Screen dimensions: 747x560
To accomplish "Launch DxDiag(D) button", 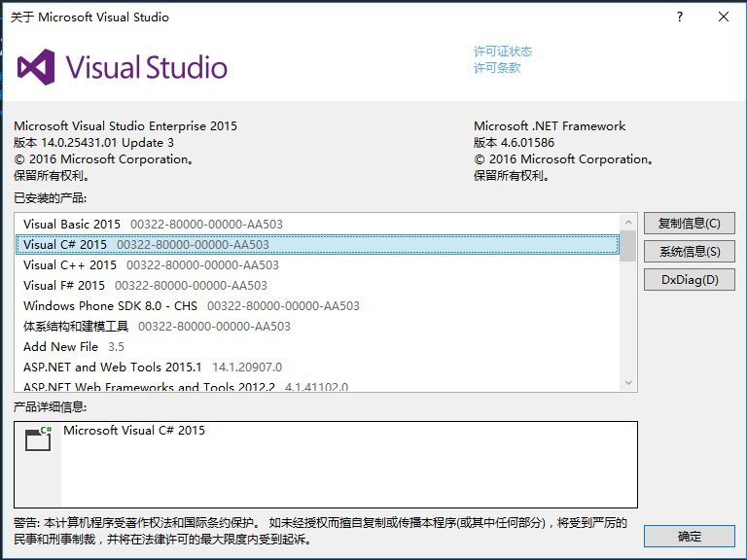I will tap(690, 280).
